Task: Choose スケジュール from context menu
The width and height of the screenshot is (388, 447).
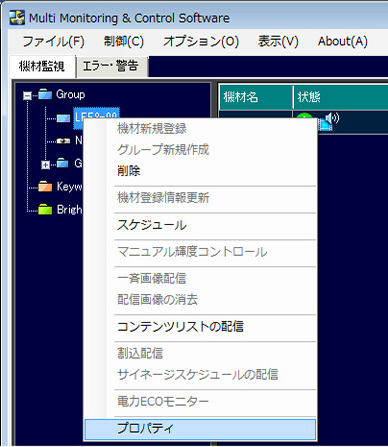Action: 200,225
